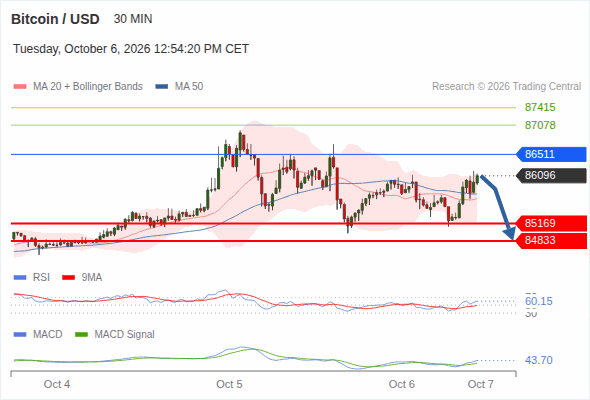Click the black 86096 current price tag
The image size is (590, 400).
pyautogui.click(x=551, y=175)
